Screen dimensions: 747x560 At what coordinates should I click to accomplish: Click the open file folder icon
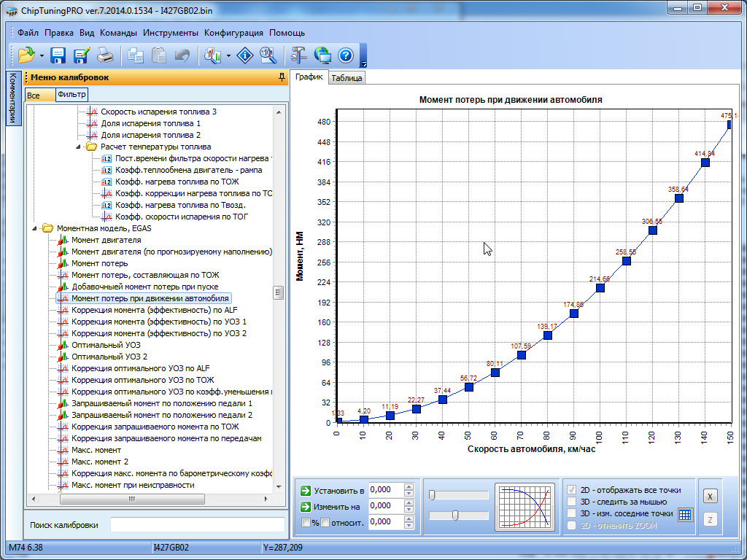(x=26, y=55)
